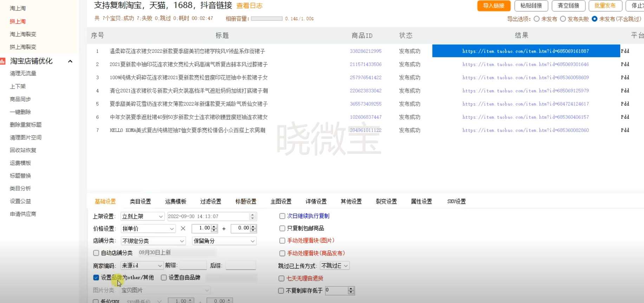This screenshot has height=303, width=644.
Task: Open the 不绑定分类 dropdown
Action: coord(153,241)
